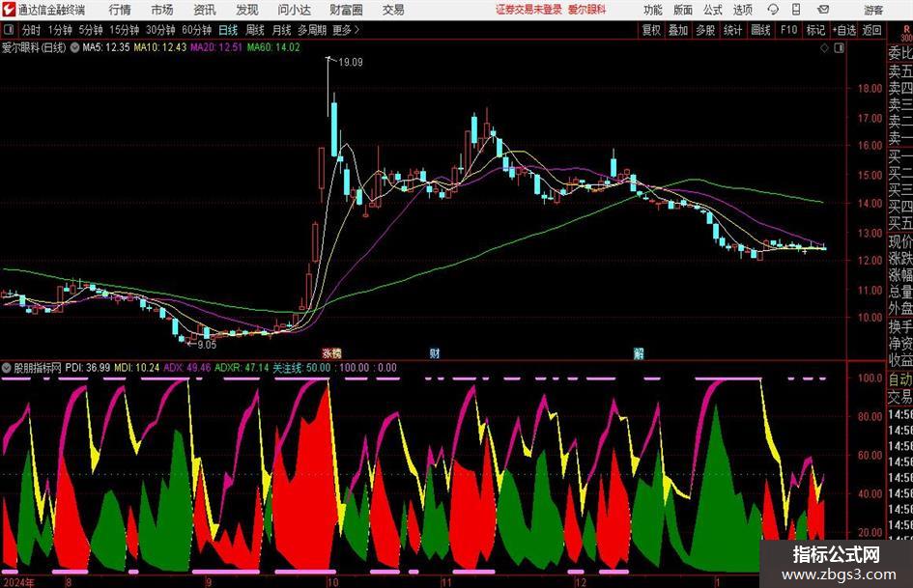Click the 关注线: 50.00 : 100.00 : 0.00 value

335,368
